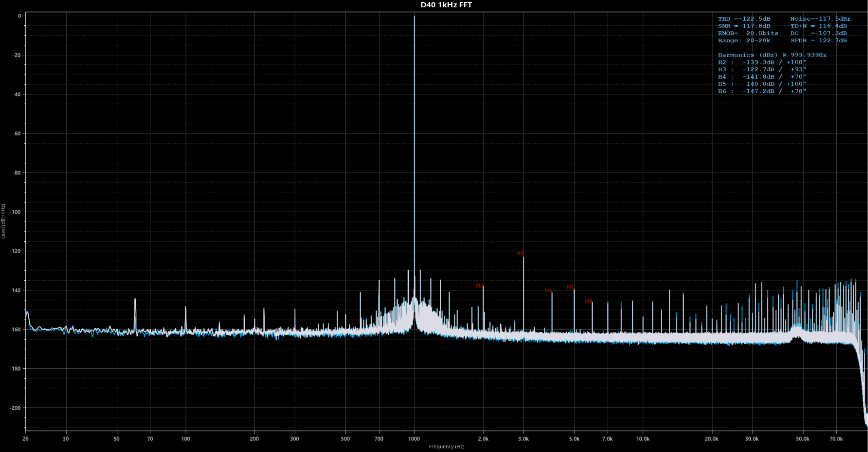The image size is (868, 452).
Task: Click the -140 level axis tick label
Action: click(x=16, y=291)
